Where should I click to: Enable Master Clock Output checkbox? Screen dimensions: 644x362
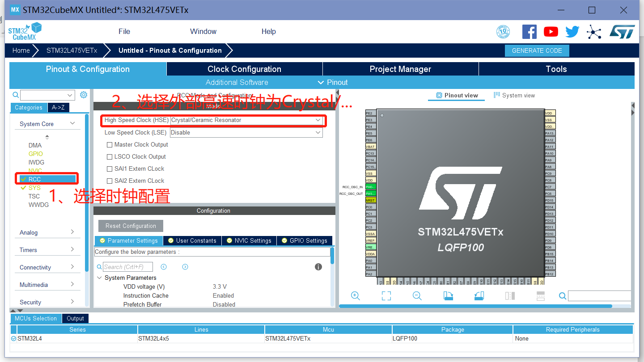[x=110, y=145]
